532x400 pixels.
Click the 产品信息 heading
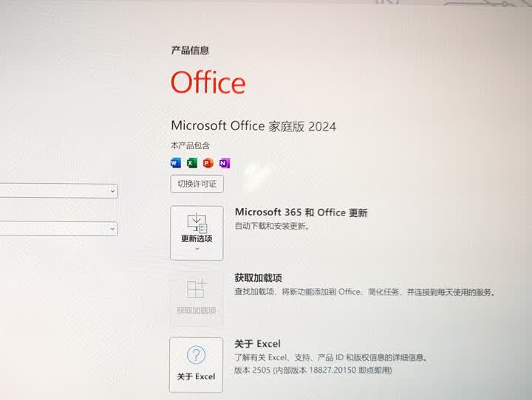(x=190, y=50)
